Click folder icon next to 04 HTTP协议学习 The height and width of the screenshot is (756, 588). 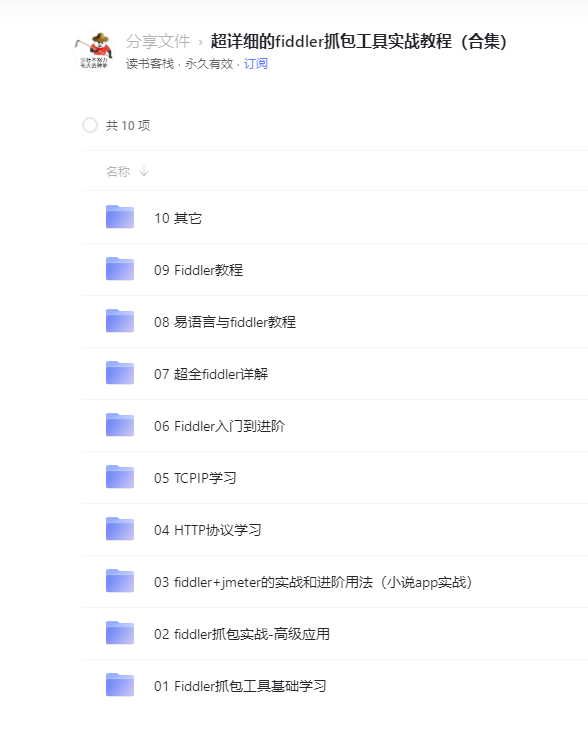pyautogui.click(x=120, y=529)
